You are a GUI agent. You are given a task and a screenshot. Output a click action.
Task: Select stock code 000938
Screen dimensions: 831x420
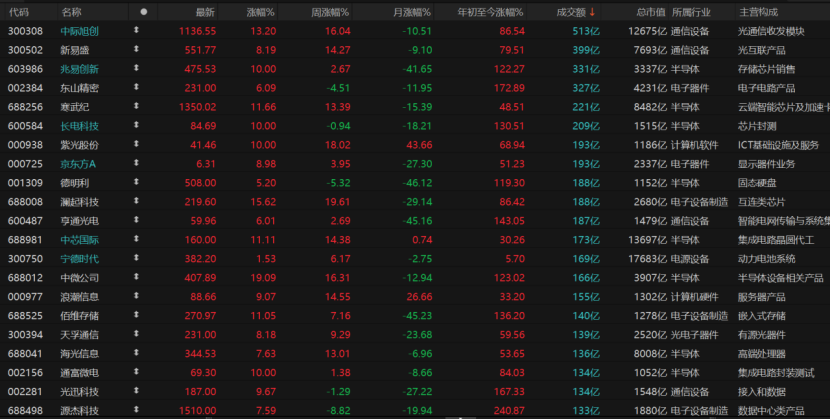[x=25, y=145]
